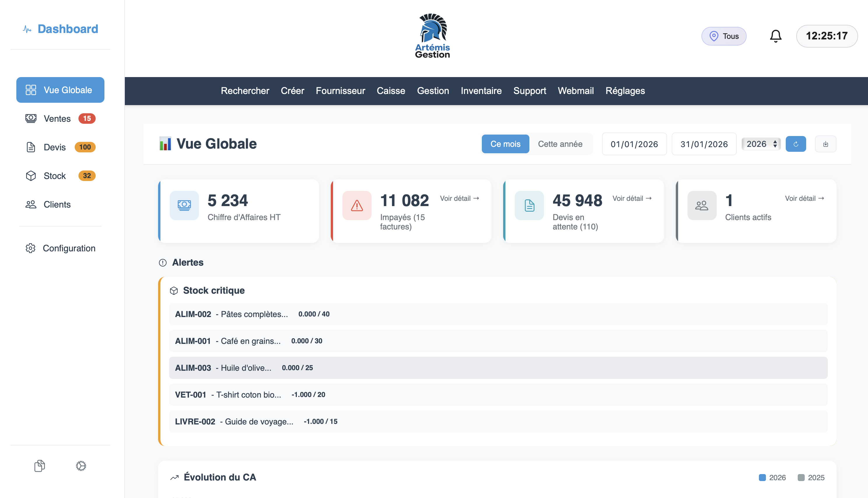Click the download export icon button
Screen dimensions: 868x498
[825, 144]
